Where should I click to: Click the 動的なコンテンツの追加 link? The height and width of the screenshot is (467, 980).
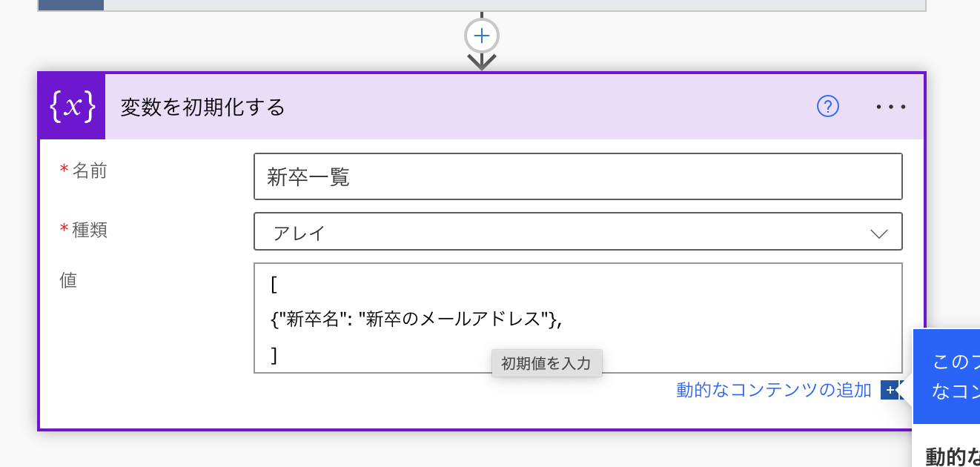point(773,390)
